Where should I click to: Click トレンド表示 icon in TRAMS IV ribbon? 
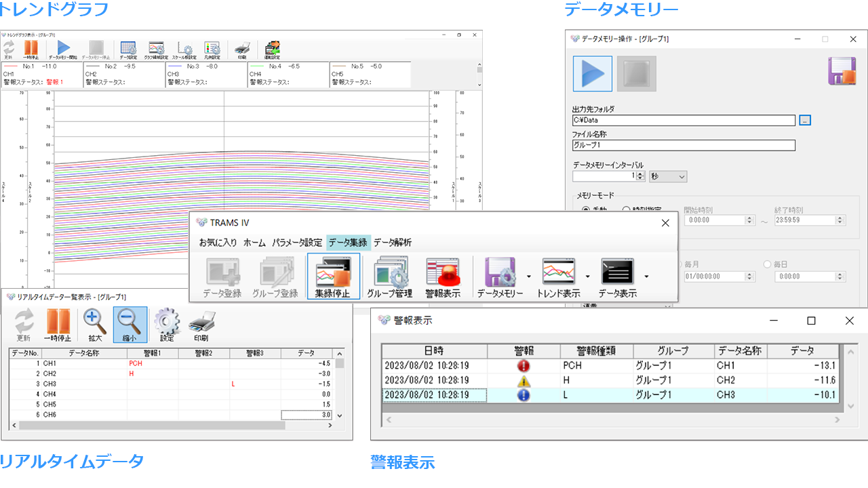[x=558, y=277]
